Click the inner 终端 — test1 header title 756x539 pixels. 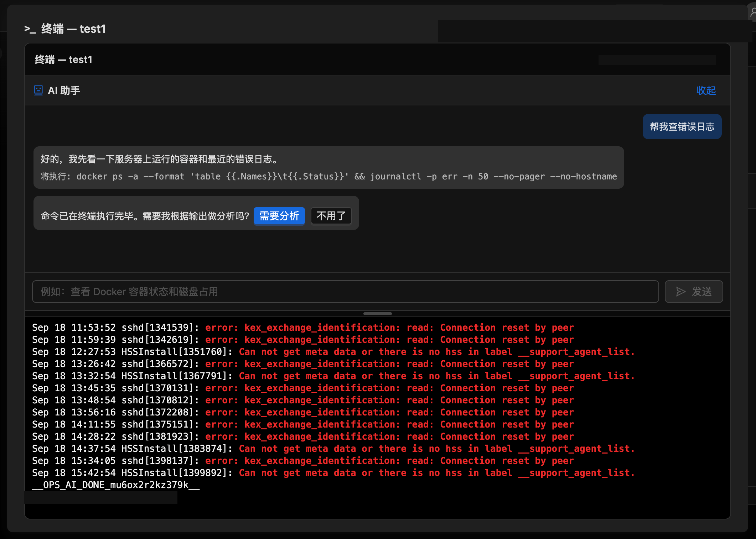[63, 59]
